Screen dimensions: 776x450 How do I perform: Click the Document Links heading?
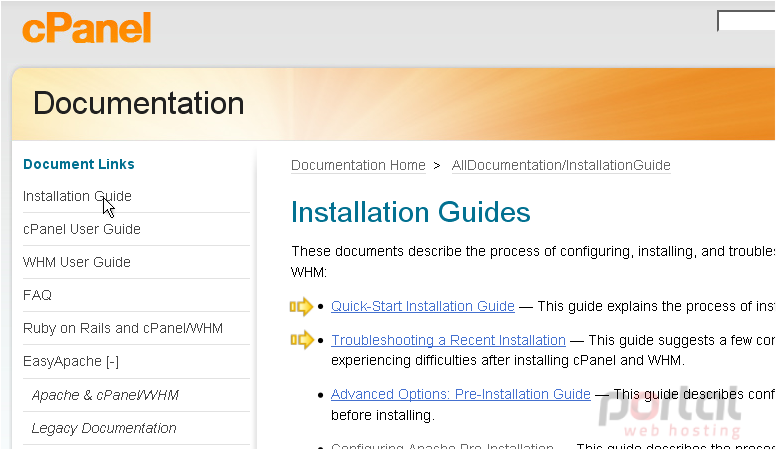(x=79, y=164)
